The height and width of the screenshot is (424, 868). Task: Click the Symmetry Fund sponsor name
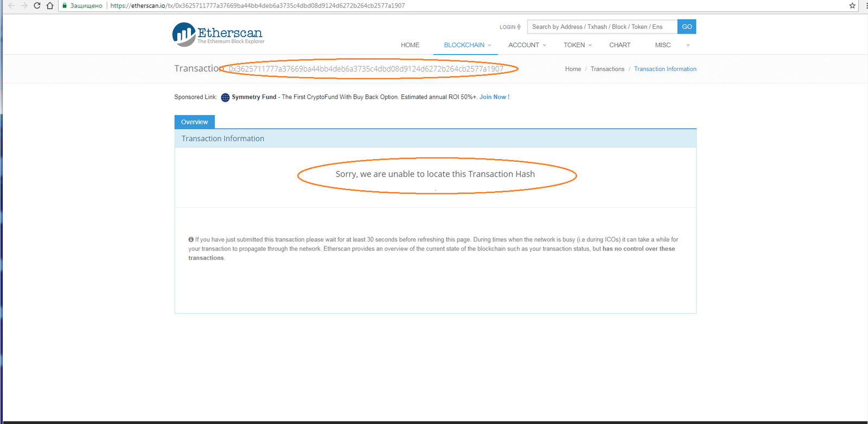click(x=254, y=97)
